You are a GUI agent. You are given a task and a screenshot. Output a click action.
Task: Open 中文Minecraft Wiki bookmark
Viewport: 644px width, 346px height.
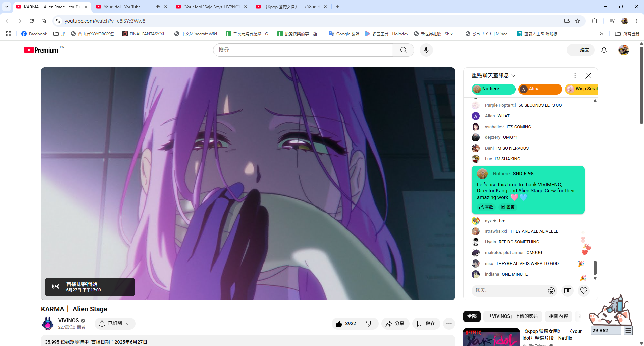tap(197, 34)
